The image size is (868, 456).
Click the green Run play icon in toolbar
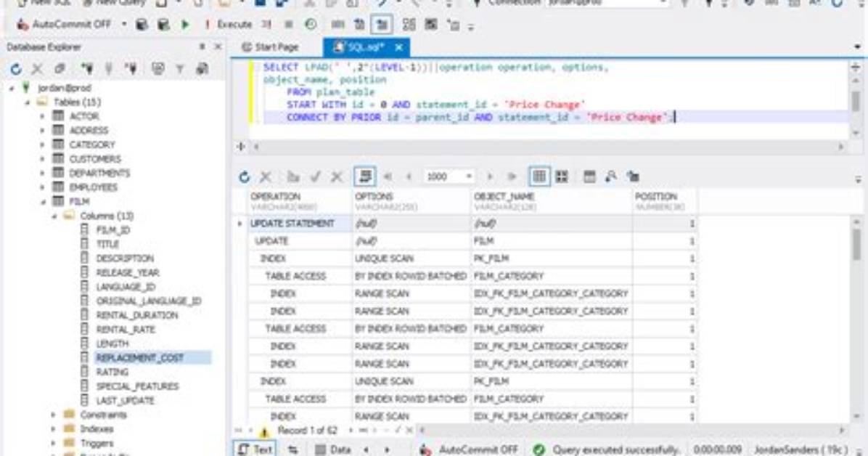[186, 25]
